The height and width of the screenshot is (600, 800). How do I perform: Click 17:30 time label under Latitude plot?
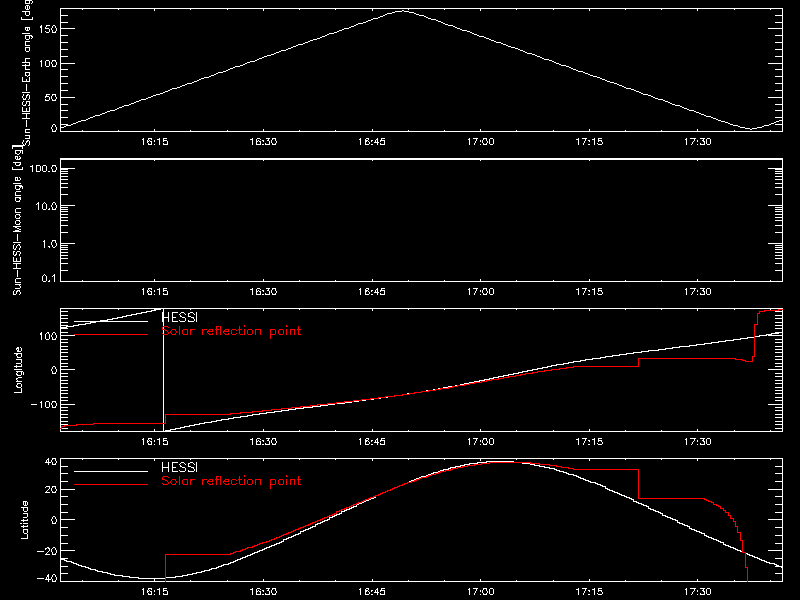click(698, 592)
